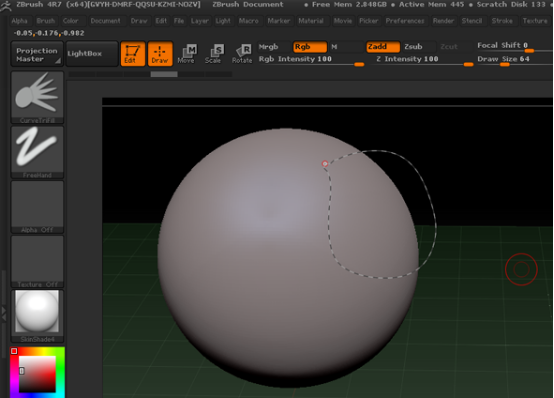Open the FreeHand stroke selector
The image size is (554, 398).
click(37, 152)
